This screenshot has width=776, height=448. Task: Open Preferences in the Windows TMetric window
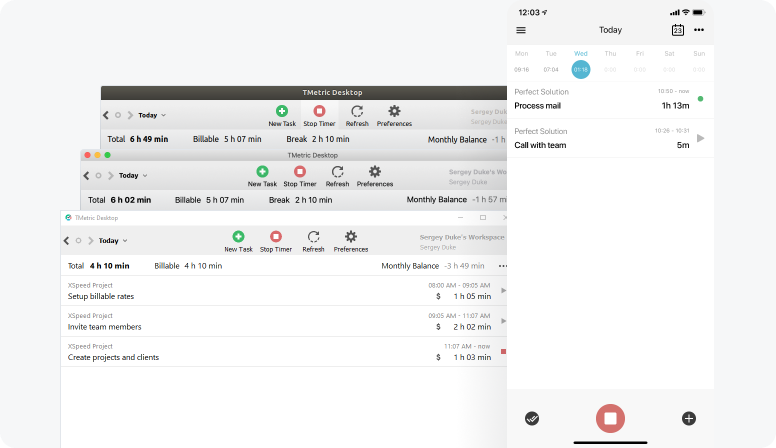pos(351,242)
